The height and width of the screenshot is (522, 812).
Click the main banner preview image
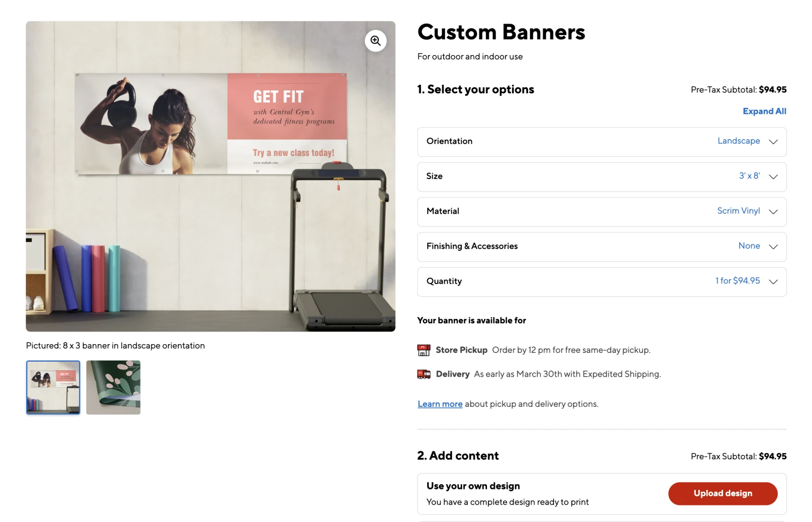tap(210, 194)
